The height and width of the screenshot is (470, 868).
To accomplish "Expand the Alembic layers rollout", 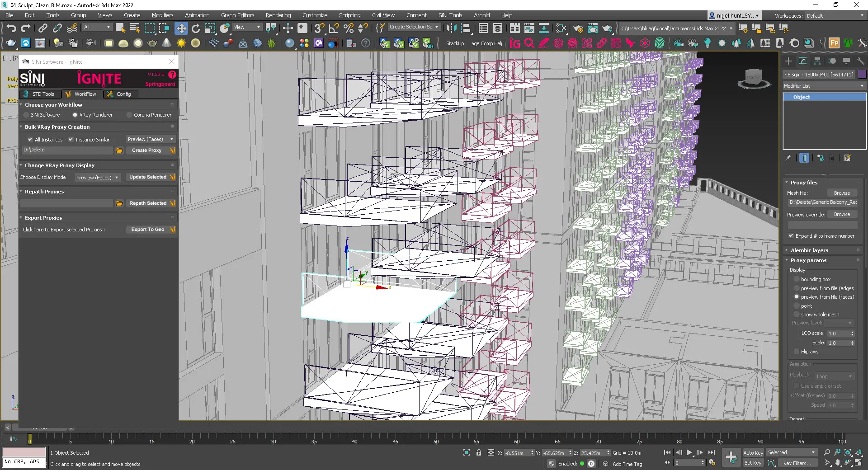I will coord(809,250).
